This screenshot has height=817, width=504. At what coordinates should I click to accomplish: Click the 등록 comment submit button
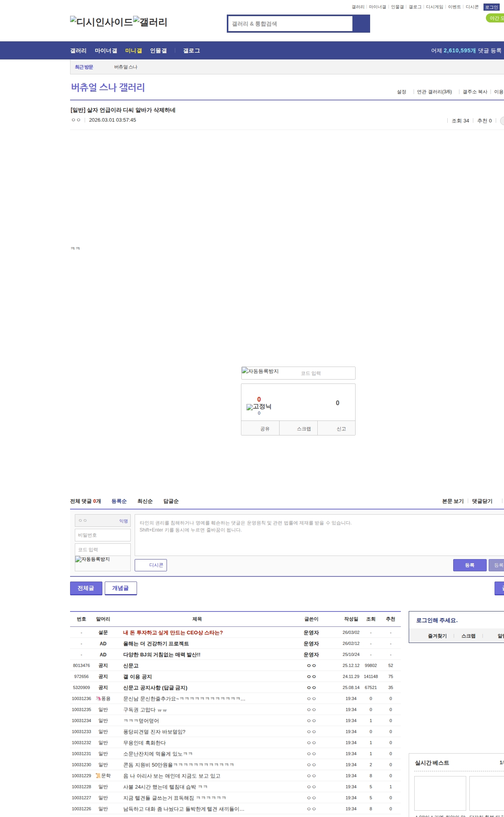(469, 565)
